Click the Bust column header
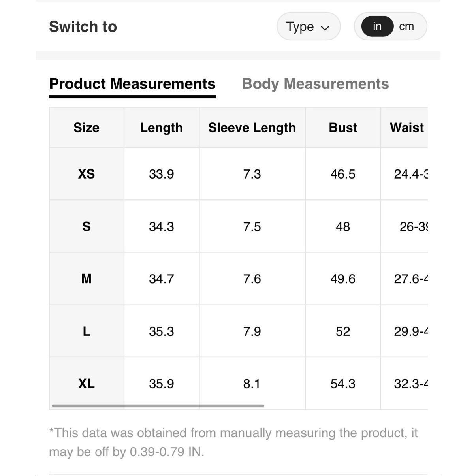 343,128
